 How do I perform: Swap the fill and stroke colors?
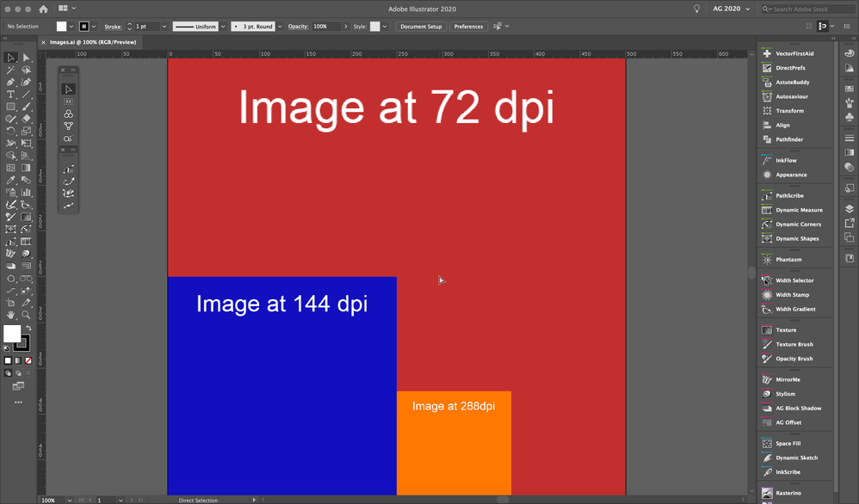click(x=28, y=328)
